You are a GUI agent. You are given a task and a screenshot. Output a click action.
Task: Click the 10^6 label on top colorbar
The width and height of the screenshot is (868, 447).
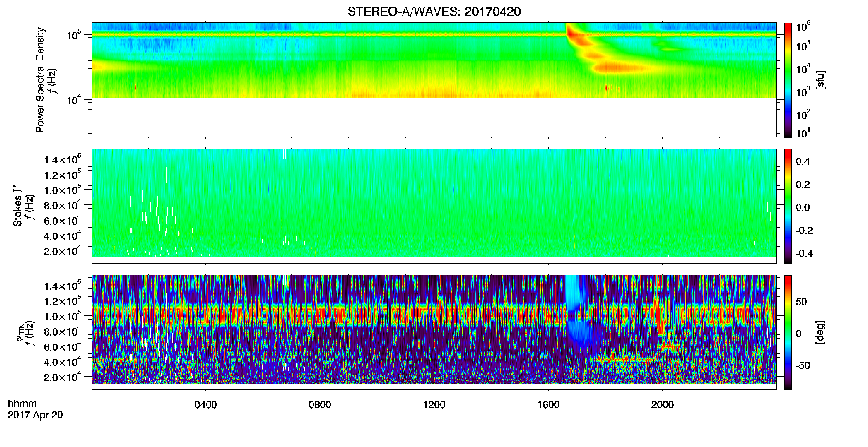pyautogui.click(x=803, y=27)
